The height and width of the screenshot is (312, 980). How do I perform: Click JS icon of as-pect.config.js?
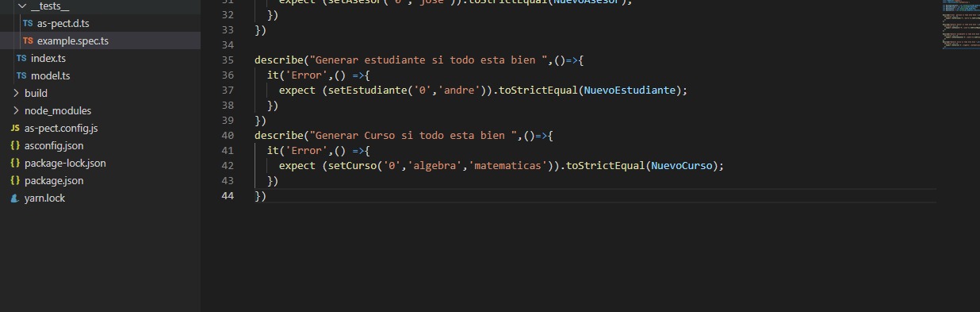click(x=15, y=128)
